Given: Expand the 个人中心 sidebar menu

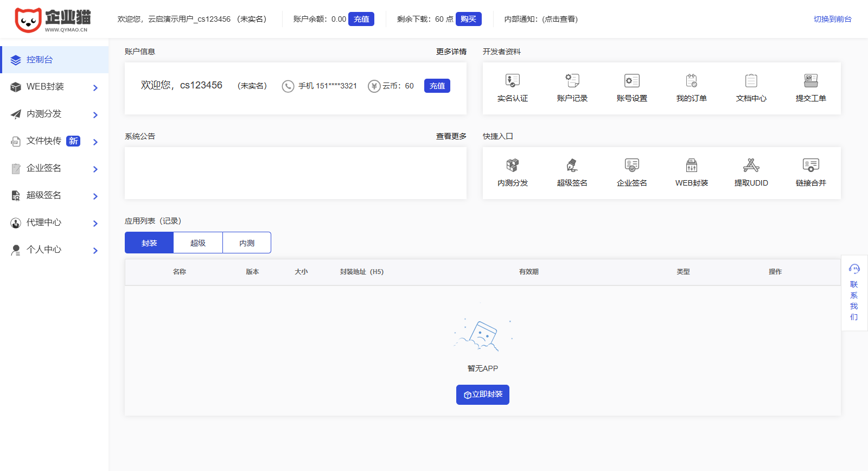Looking at the screenshot, I should point(54,250).
